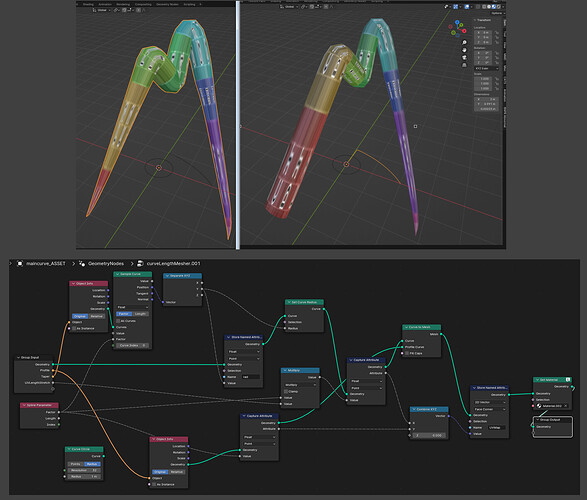
Task: Click material sphere icon in Set Material node
Action: pyautogui.click(x=539, y=406)
